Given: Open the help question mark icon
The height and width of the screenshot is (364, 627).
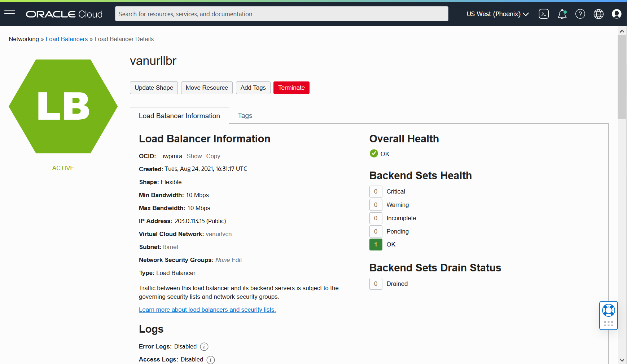Looking at the screenshot, I should [x=580, y=14].
